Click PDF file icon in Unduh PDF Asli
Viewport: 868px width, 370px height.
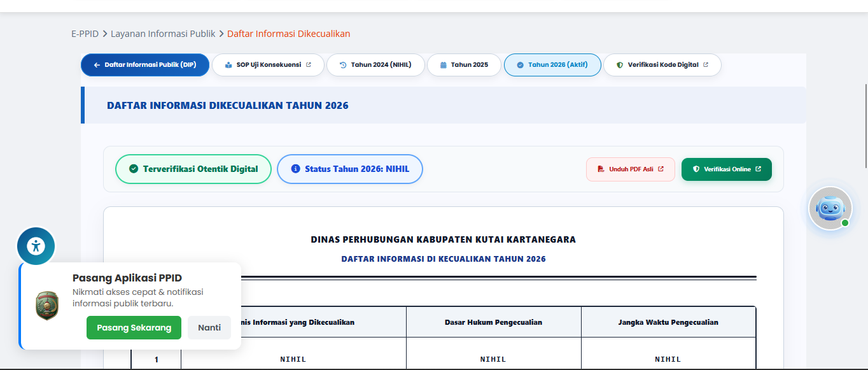pyautogui.click(x=601, y=169)
